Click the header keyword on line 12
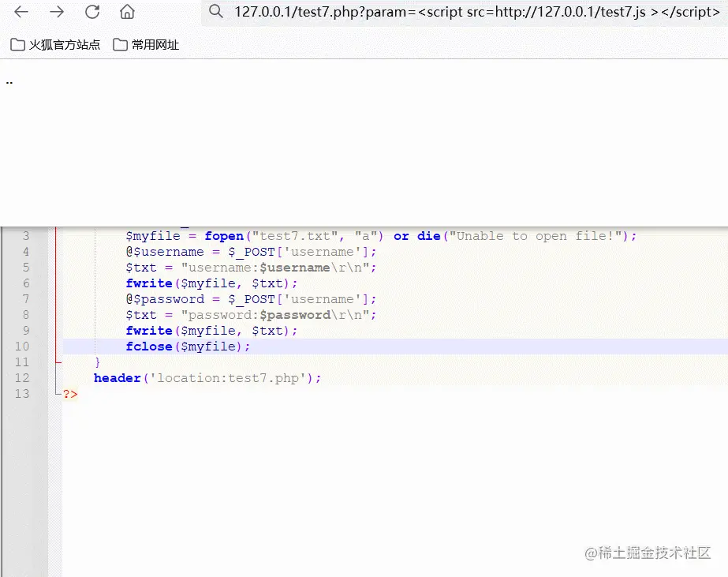 tap(117, 378)
